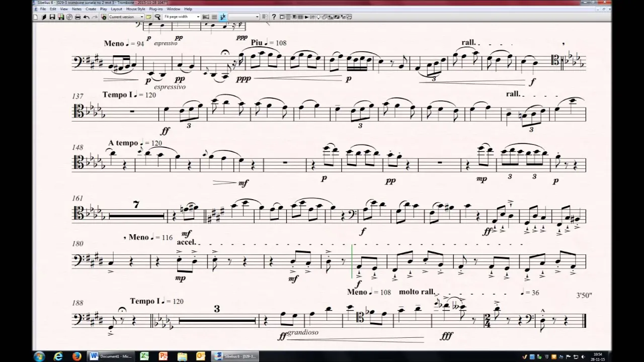Open the Play menu
Screen dimensions: 644x362
click(103, 9)
